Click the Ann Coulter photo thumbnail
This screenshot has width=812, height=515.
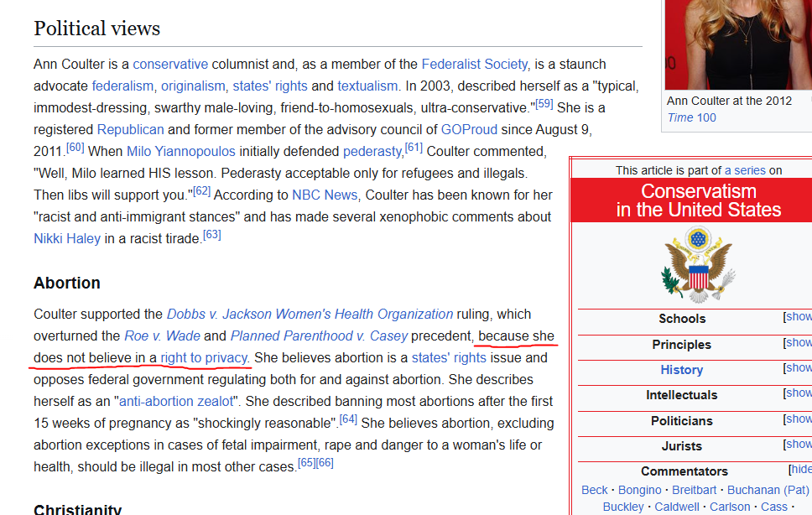[738, 45]
